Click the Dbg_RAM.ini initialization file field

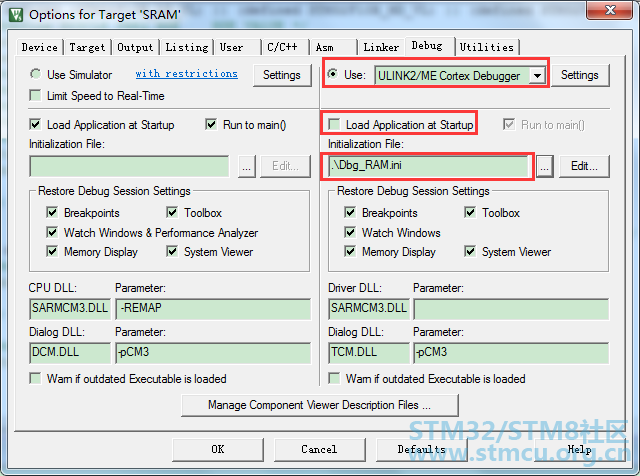tap(428, 166)
